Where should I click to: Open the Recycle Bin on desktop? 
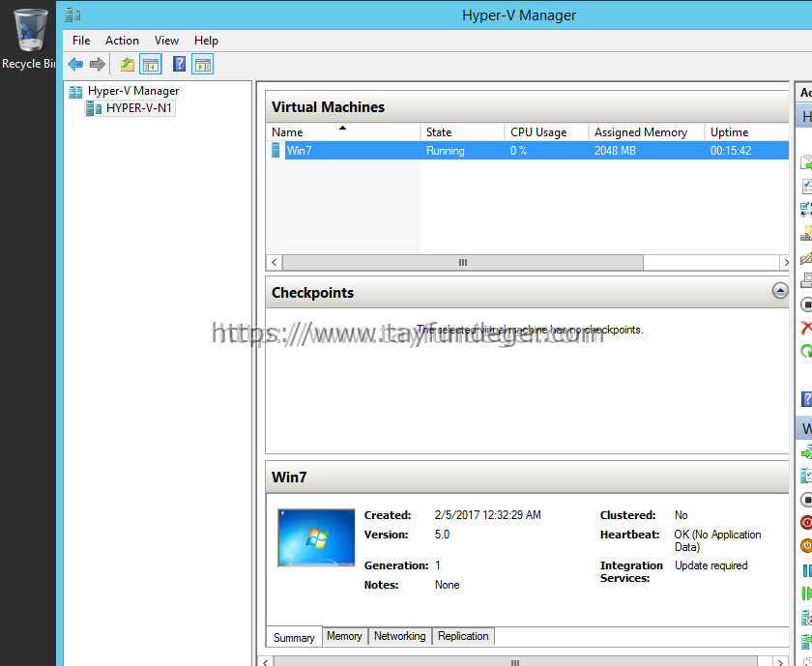click(29, 40)
